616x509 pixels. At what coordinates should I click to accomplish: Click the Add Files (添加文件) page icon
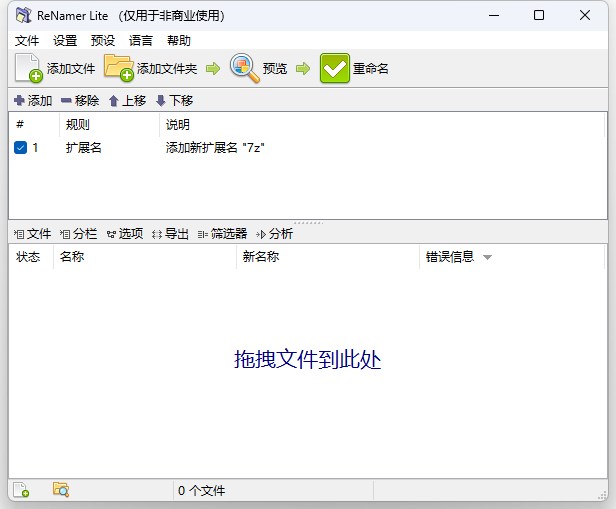coord(28,68)
